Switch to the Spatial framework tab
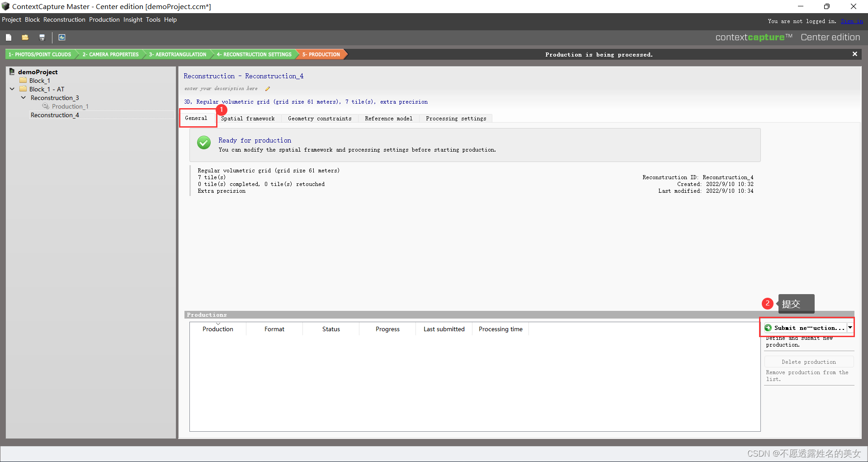Screen dimensions: 868x462 [x=248, y=119]
